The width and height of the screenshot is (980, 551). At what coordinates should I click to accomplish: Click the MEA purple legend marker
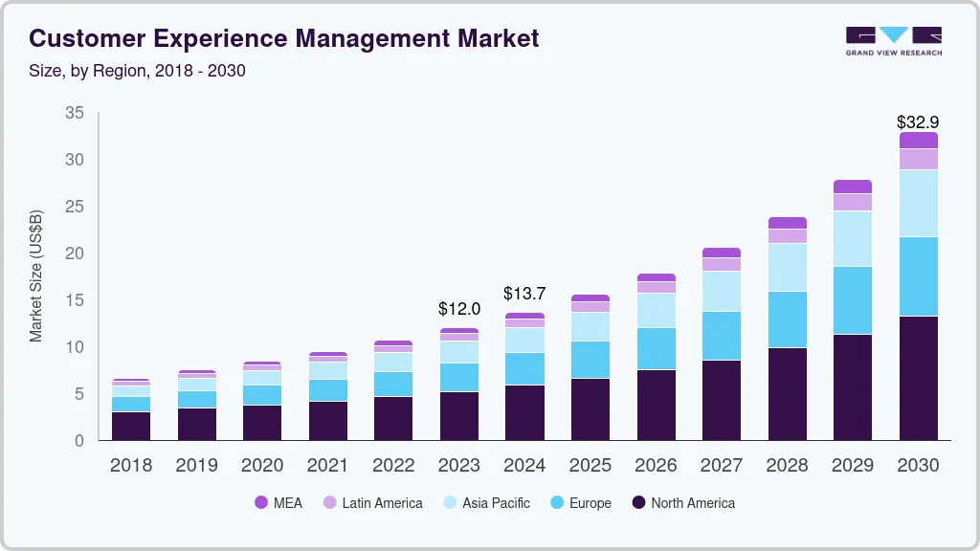[x=262, y=502]
